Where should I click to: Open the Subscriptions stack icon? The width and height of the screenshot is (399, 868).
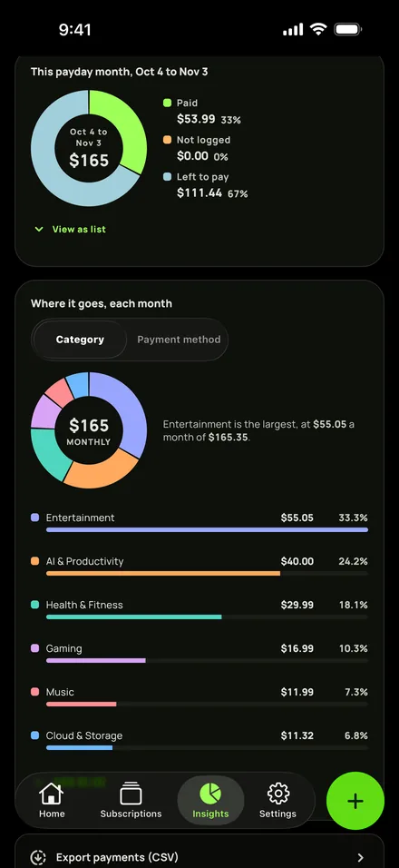click(131, 794)
